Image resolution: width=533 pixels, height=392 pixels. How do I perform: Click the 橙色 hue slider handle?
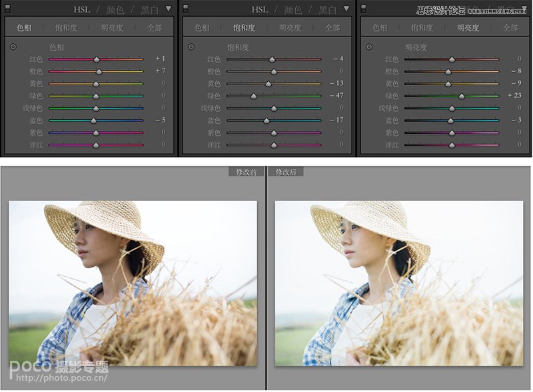pos(99,71)
